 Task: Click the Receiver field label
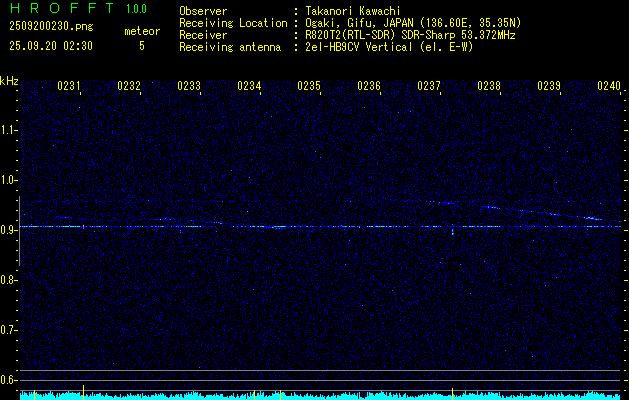coord(203,35)
